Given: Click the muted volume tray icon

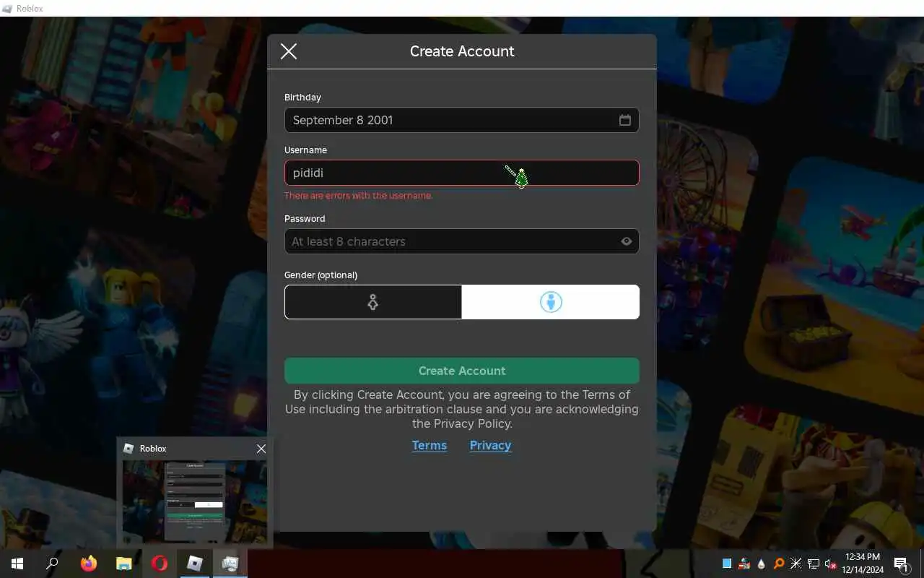Looking at the screenshot, I should click(830, 564).
